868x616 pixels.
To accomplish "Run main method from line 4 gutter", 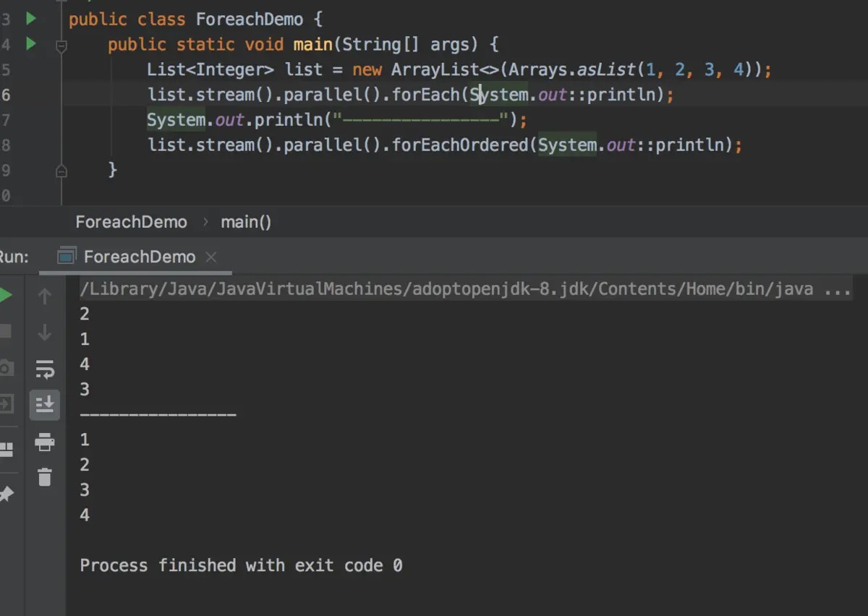I will pyautogui.click(x=30, y=44).
